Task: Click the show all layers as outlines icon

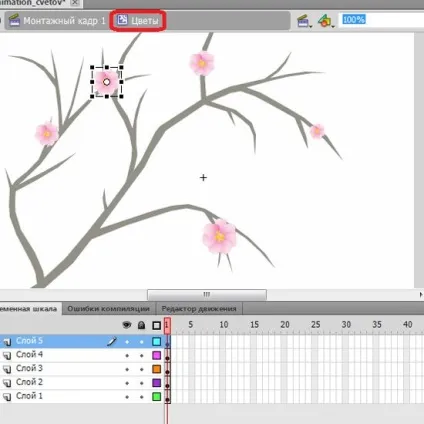Action: coord(156,325)
